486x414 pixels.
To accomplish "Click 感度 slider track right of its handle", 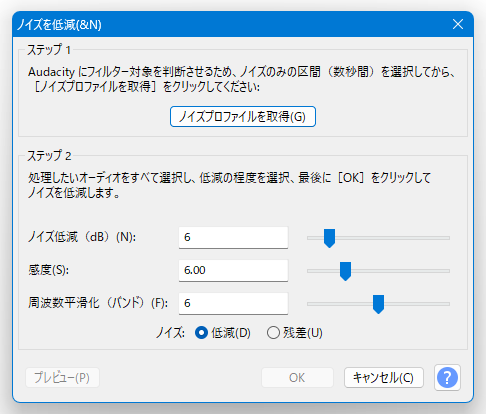I will point(400,271).
